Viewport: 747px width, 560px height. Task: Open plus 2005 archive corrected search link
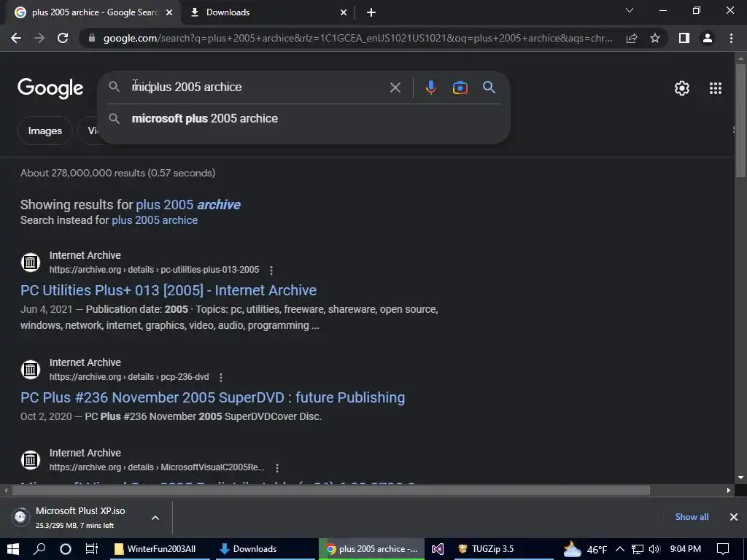click(188, 205)
